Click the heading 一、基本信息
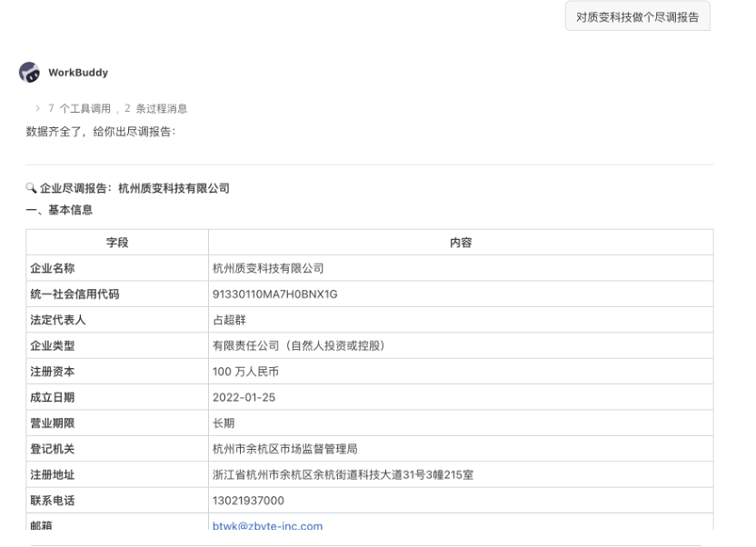756x547 pixels. click(59, 210)
